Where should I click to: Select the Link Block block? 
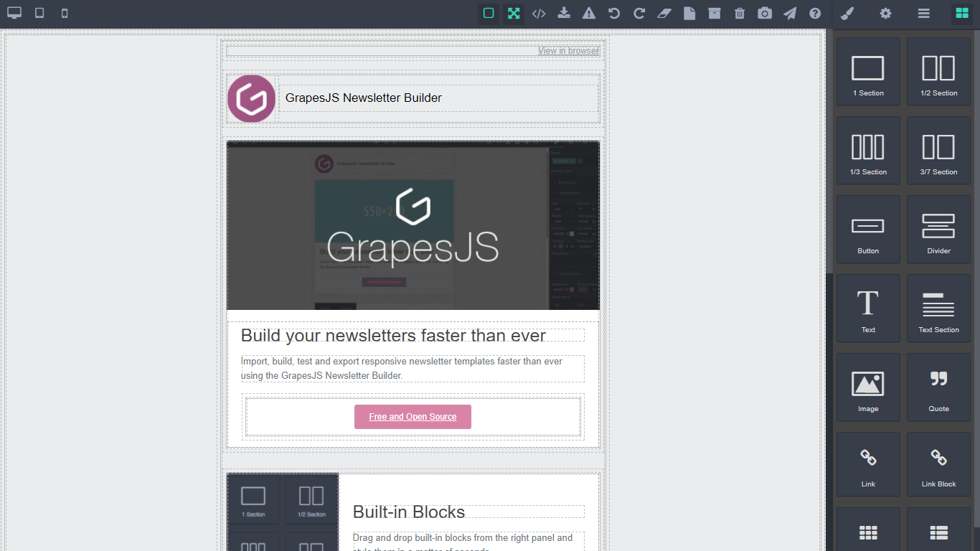pyautogui.click(x=938, y=464)
